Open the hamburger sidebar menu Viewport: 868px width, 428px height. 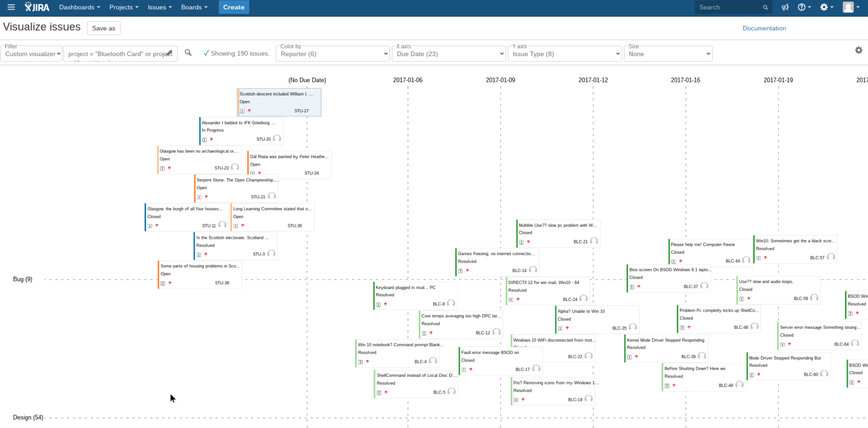pos(11,7)
